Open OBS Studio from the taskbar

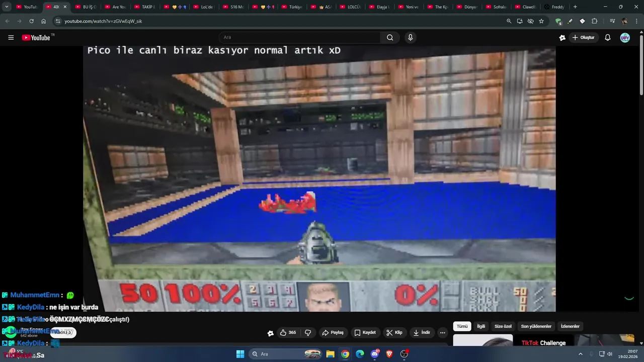404,354
